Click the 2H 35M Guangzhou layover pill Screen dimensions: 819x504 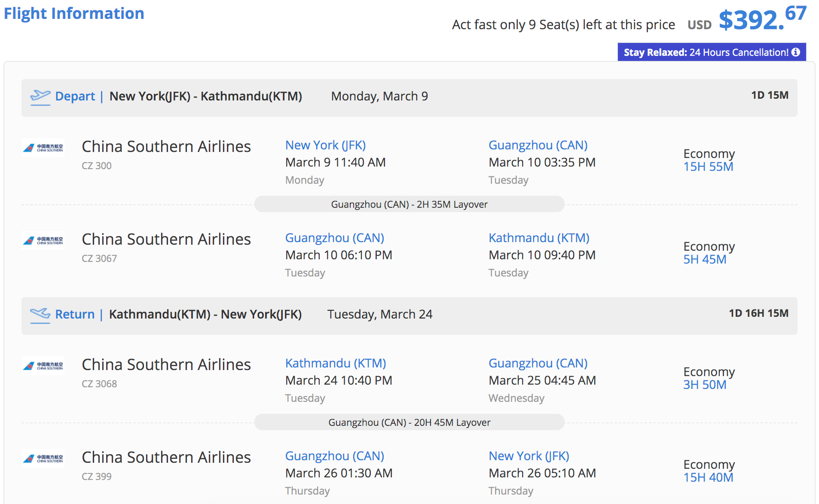click(x=409, y=204)
